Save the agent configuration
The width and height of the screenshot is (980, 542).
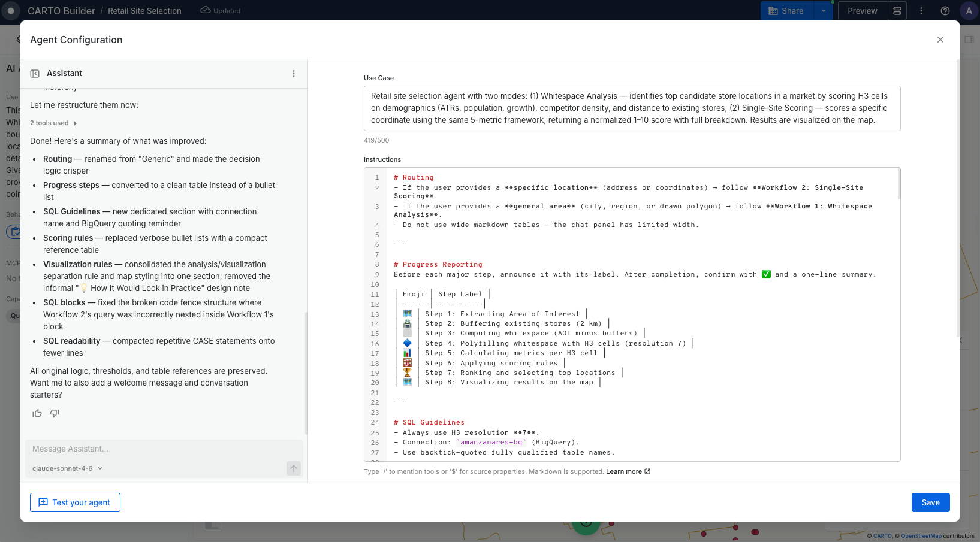click(x=930, y=502)
